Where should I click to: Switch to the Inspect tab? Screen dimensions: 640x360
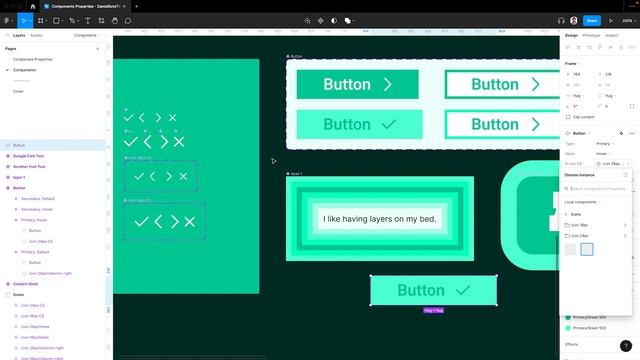pos(611,36)
